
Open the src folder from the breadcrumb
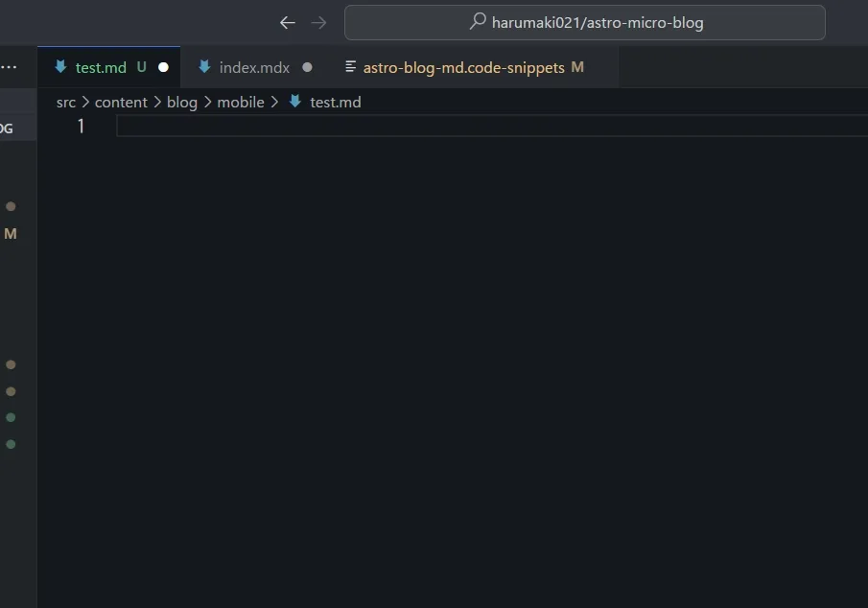(x=65, y=102)
